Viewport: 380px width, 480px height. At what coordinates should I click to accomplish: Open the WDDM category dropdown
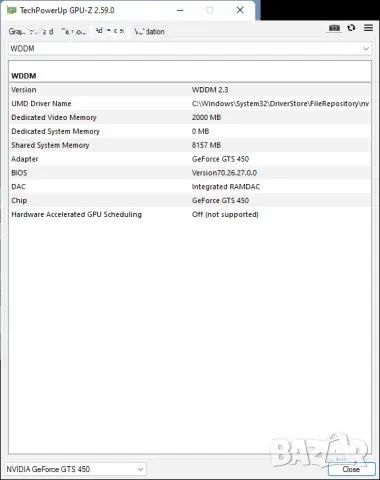click(x=190, y=49)
